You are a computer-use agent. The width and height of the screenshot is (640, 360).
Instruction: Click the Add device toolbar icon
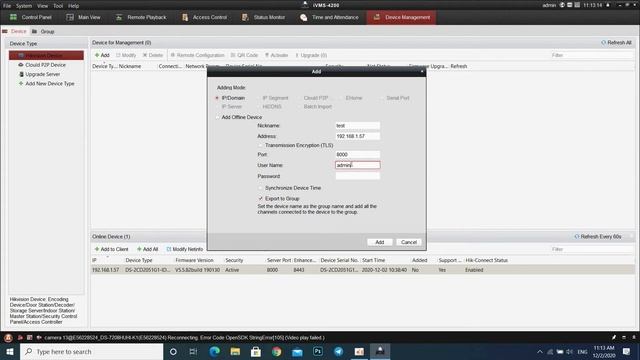coord(102,55)
